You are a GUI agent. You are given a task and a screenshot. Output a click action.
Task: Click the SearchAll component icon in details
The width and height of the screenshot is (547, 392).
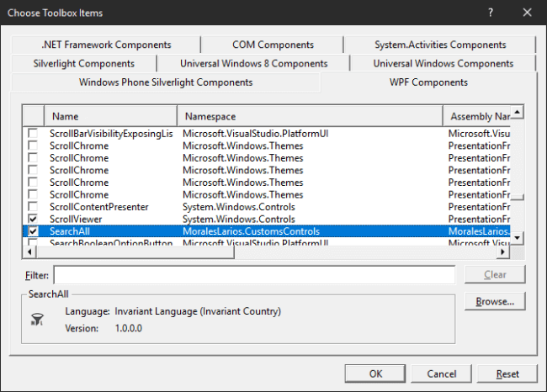pos(38,320)
